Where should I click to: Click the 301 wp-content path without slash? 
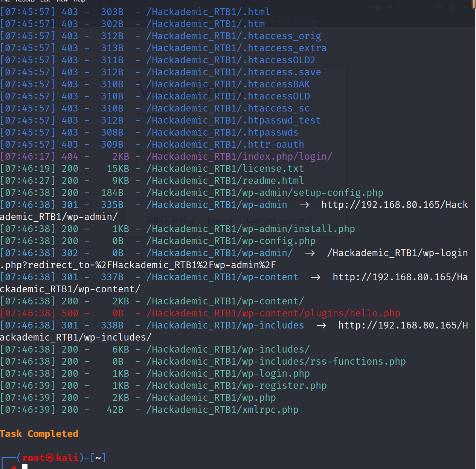pos(222,277)
